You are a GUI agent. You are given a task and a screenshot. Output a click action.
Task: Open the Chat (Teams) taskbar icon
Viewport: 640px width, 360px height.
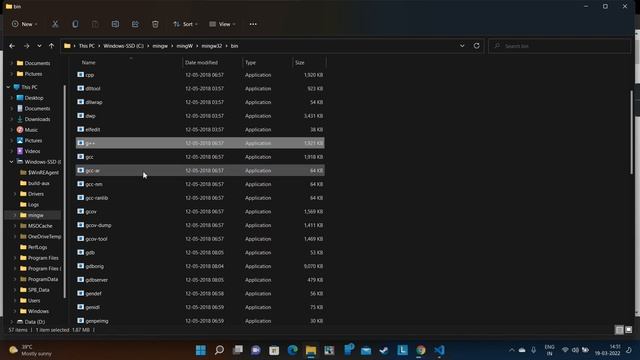click(256, 350)
